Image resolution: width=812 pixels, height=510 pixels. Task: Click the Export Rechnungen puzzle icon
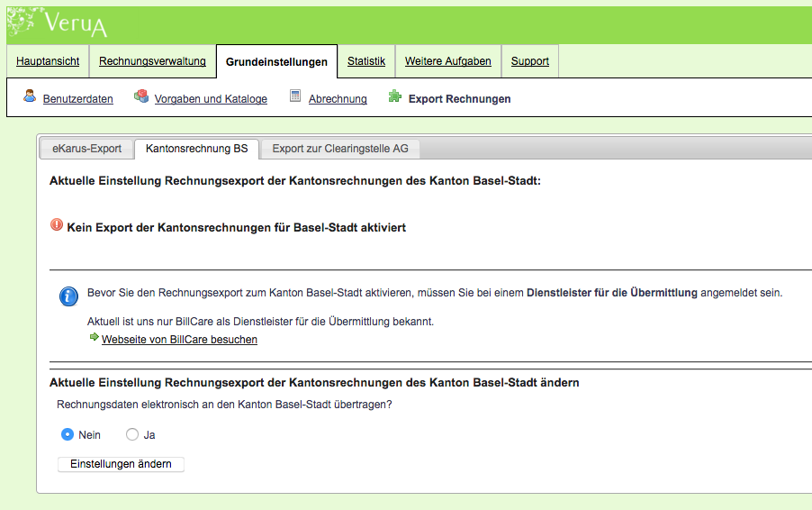(x=394, y=96)
